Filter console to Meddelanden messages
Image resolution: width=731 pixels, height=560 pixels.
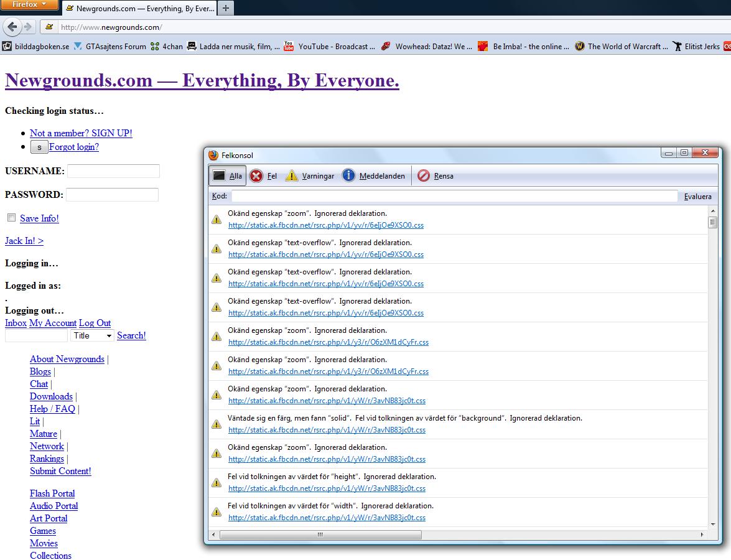(374, 176)
